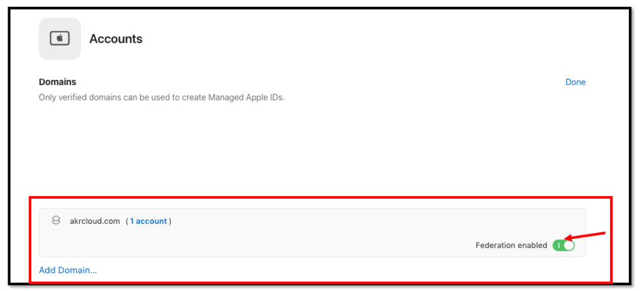Click the verified domains description text
Image resolution: width=644 pixels, height=291 pixels.
tap(126, 97)
